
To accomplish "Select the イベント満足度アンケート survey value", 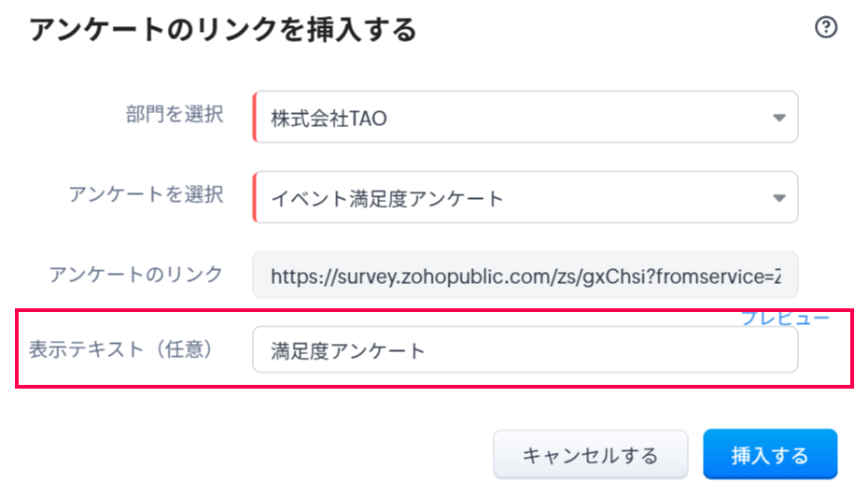I will tap(386, 199).
